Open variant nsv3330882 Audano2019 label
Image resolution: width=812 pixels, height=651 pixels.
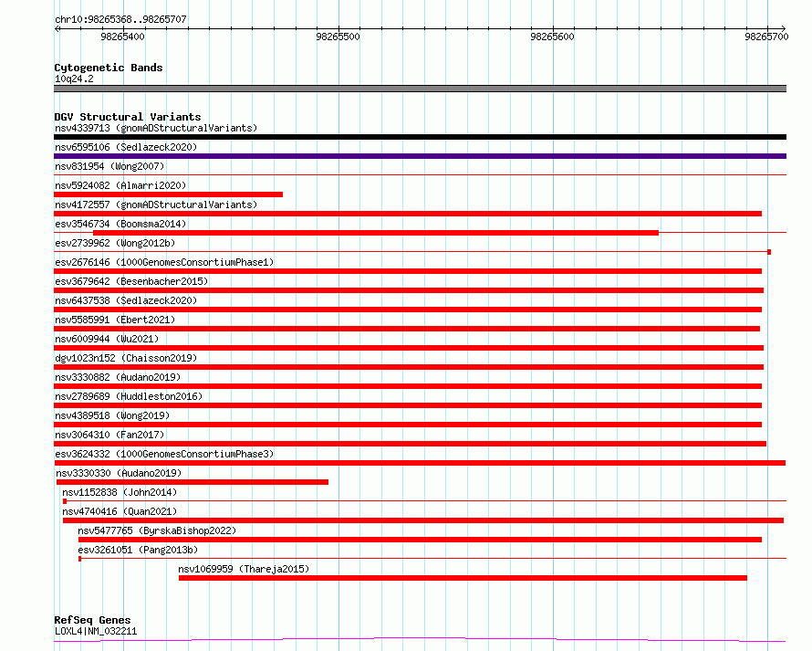coord(118,377)
